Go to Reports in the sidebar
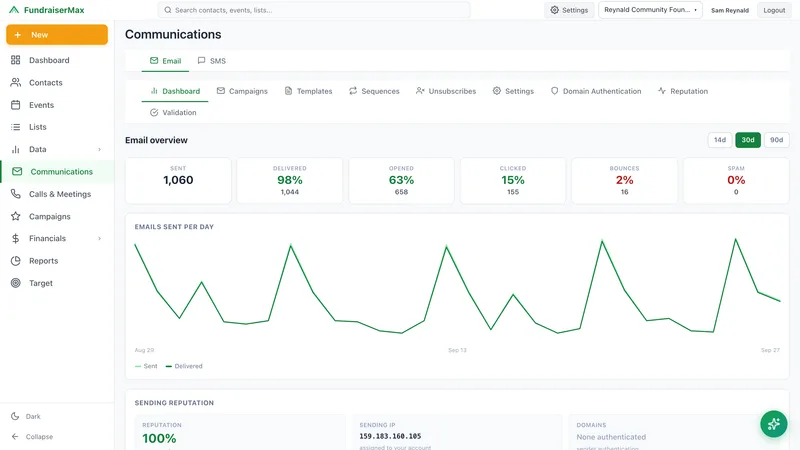The image size is (800, 450). click(x=57, y=261)
